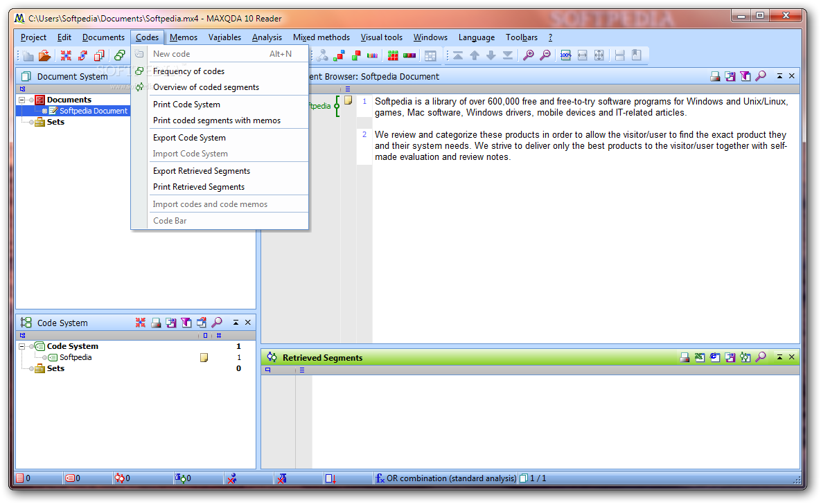Reset zoom using the 100% icon

pyautogui.click(x=566, y=55)
